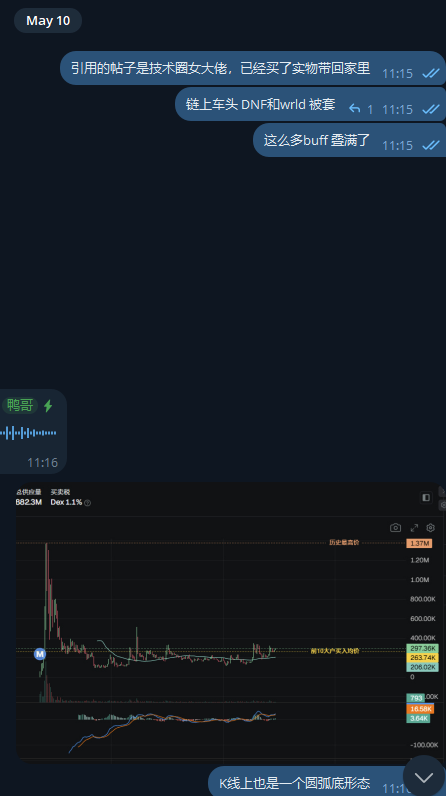Image resolution: width=446 pixels, height=796 pixels.
Task: Click 263.74K yellow price label
Action: 422,657
